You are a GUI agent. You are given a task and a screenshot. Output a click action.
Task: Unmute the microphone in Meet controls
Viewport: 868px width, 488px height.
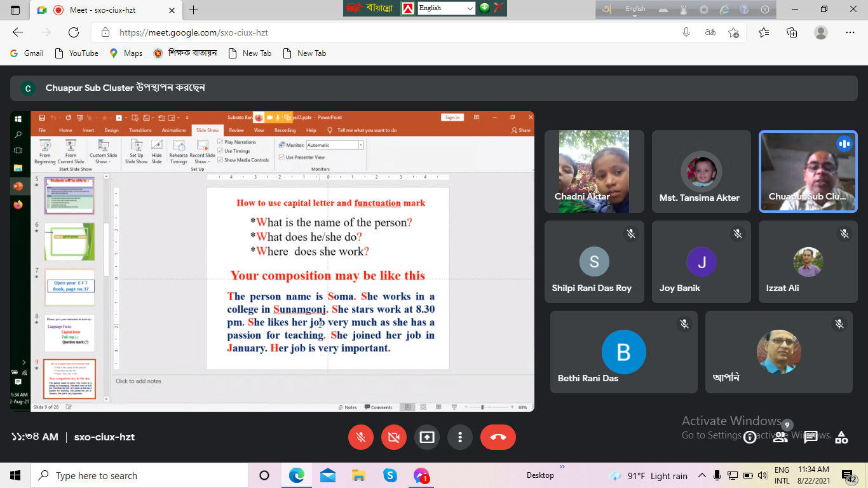click(x=361, y=437)
